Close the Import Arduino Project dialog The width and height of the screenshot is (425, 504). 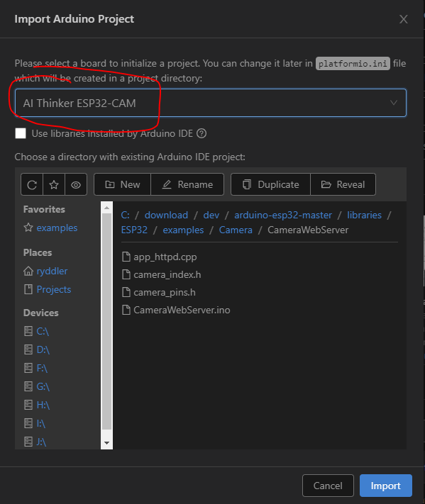(x=404, y=19)
